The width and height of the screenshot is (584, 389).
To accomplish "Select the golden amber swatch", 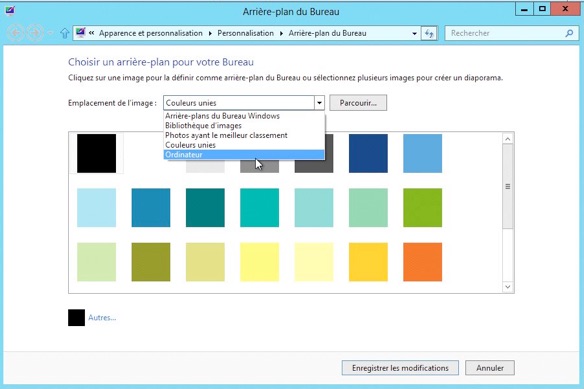I will [x=368, y=262].
